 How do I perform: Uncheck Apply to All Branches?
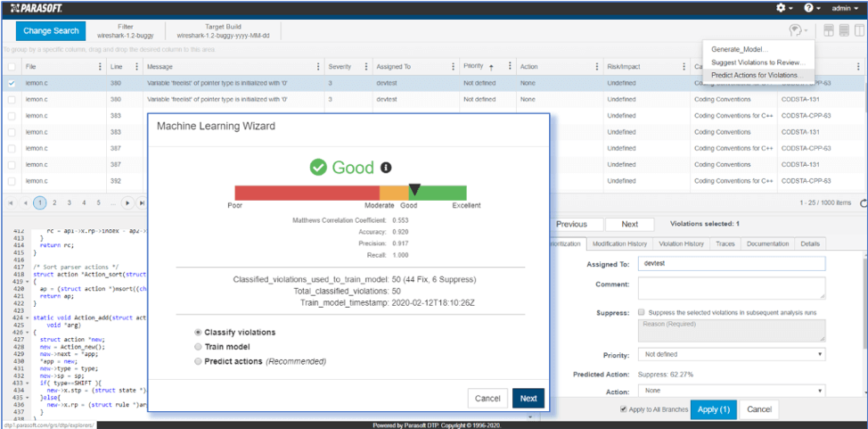(623, 409)
